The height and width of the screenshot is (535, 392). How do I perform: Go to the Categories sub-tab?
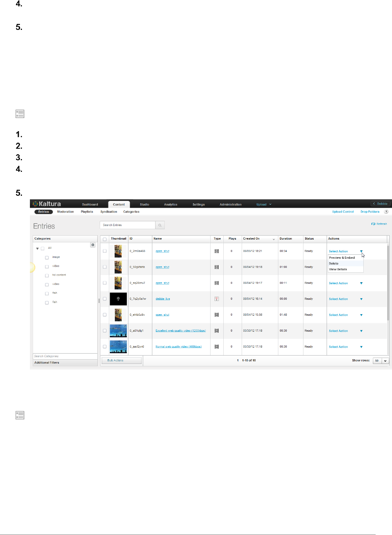click(x=131, y=212)
